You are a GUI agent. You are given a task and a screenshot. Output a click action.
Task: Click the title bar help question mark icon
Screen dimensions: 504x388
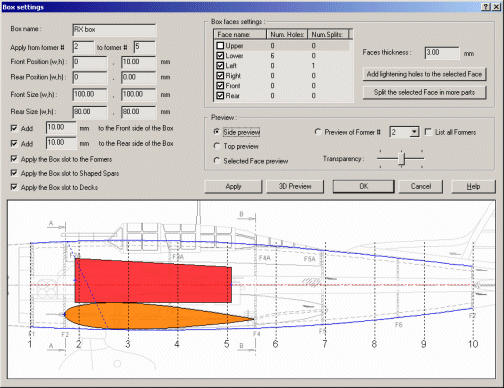pos(486,7)
